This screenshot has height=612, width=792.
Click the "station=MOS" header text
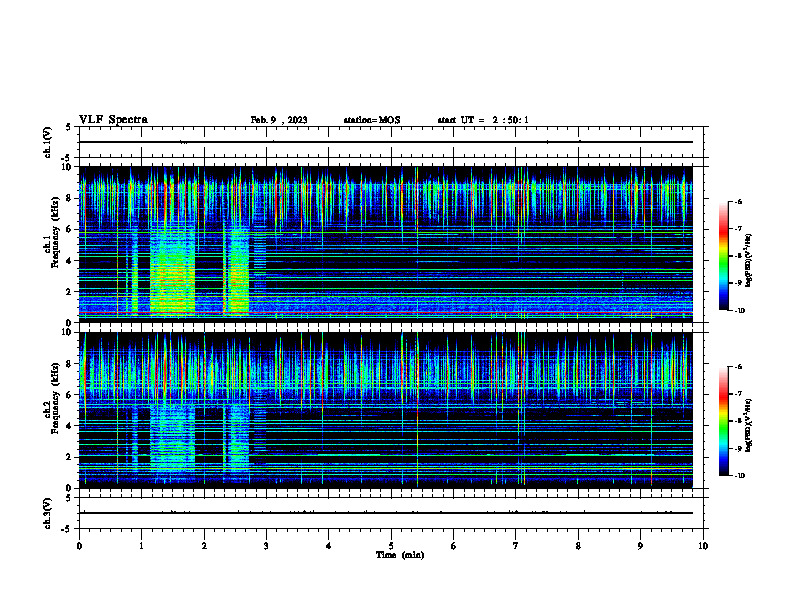(x=372, y=120)
